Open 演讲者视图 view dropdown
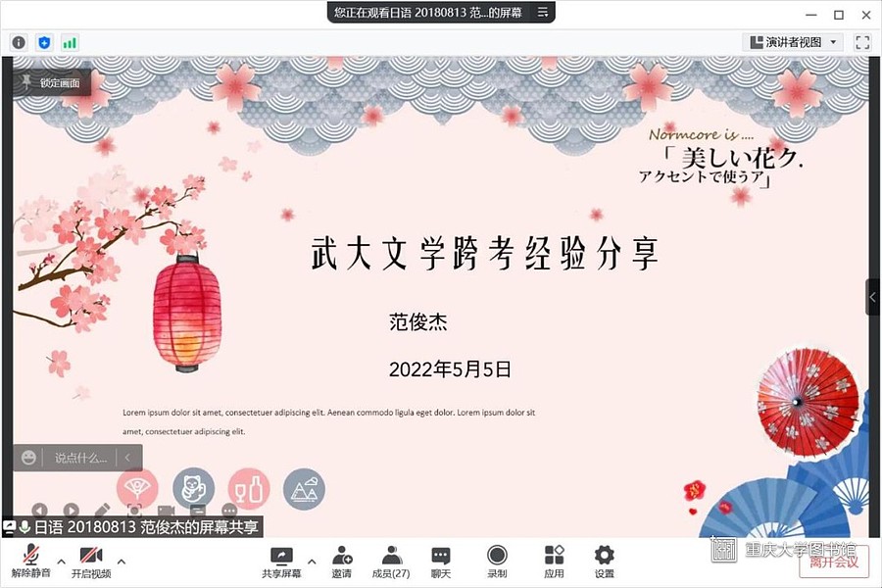 click(x=793, y=42)
